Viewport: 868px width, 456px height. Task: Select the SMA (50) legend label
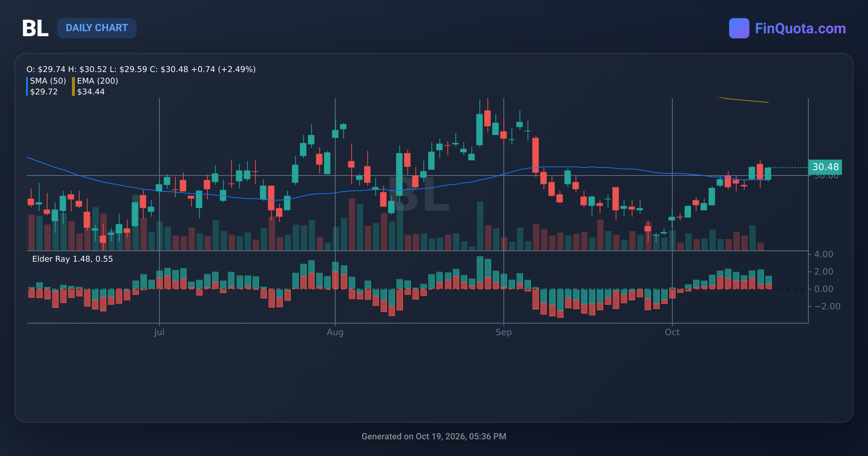pos(48,81)
